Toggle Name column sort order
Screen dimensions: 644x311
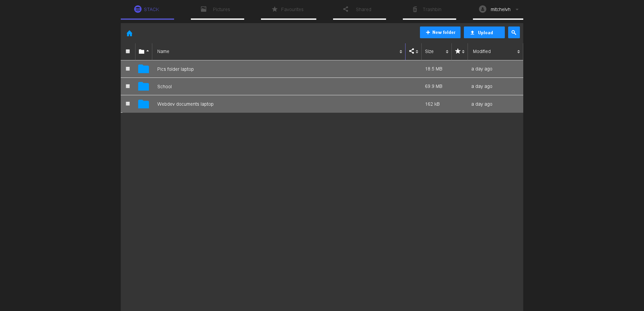click(400, 51)
